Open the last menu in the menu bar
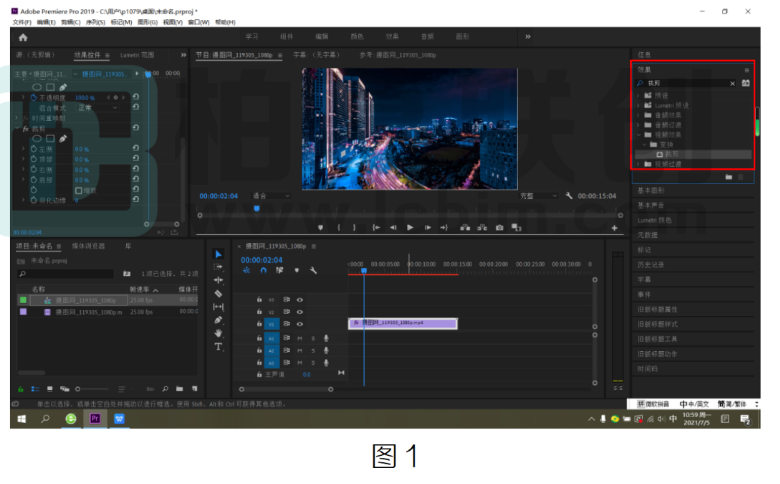This screenshot has width=780, height=484. point(225,22)
